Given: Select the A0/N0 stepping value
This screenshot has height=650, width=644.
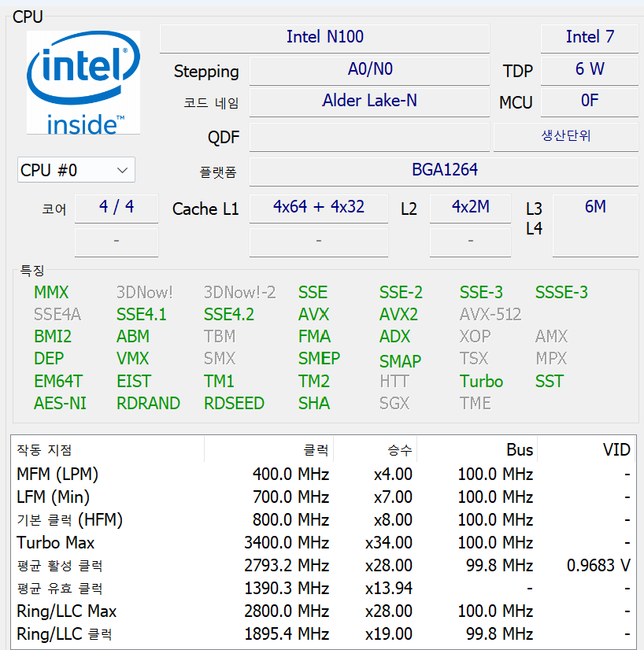Looking at the screenshot, I should pos(369,69).
